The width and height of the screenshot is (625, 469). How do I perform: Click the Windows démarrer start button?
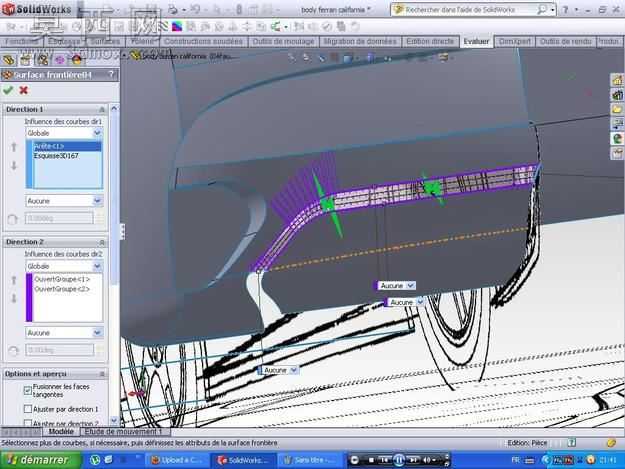(40, 460)
